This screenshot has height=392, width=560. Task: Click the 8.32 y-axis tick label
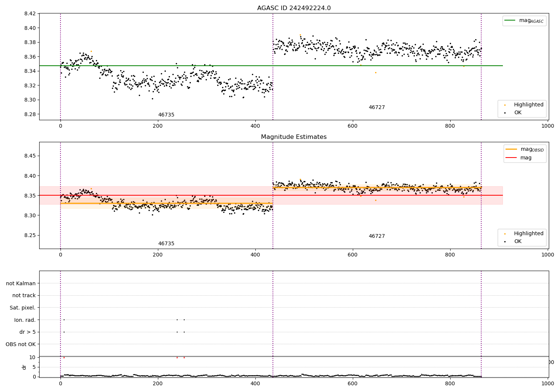coord(30,85)
